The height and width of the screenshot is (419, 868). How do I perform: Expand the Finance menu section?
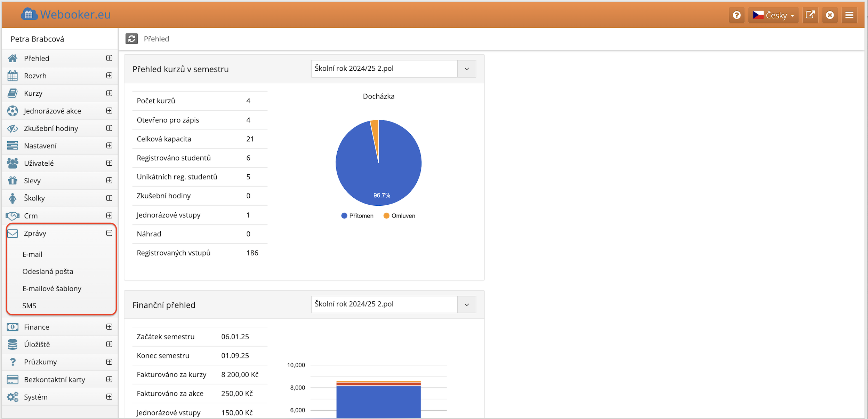tap(109, 327)
